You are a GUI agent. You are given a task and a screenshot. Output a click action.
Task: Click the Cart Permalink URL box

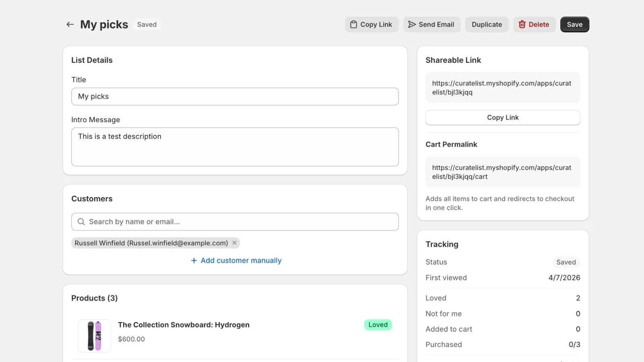502,172
